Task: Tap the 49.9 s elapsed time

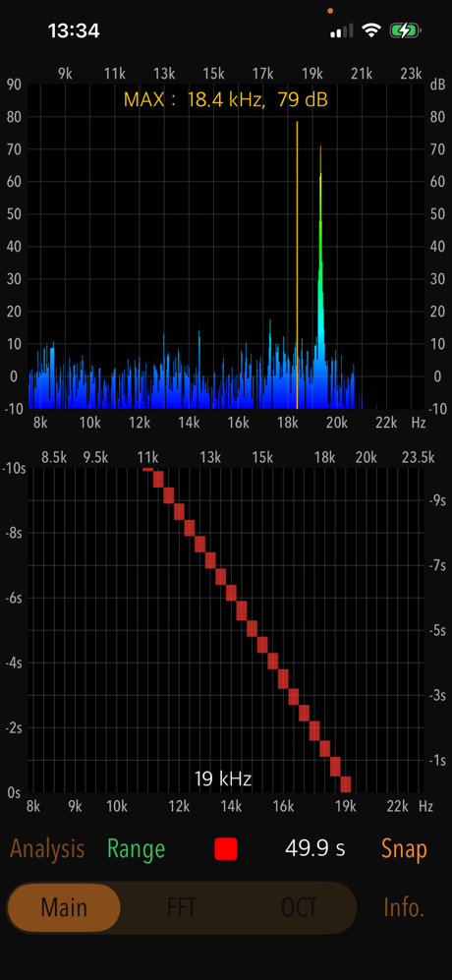Action: [315, 848]
